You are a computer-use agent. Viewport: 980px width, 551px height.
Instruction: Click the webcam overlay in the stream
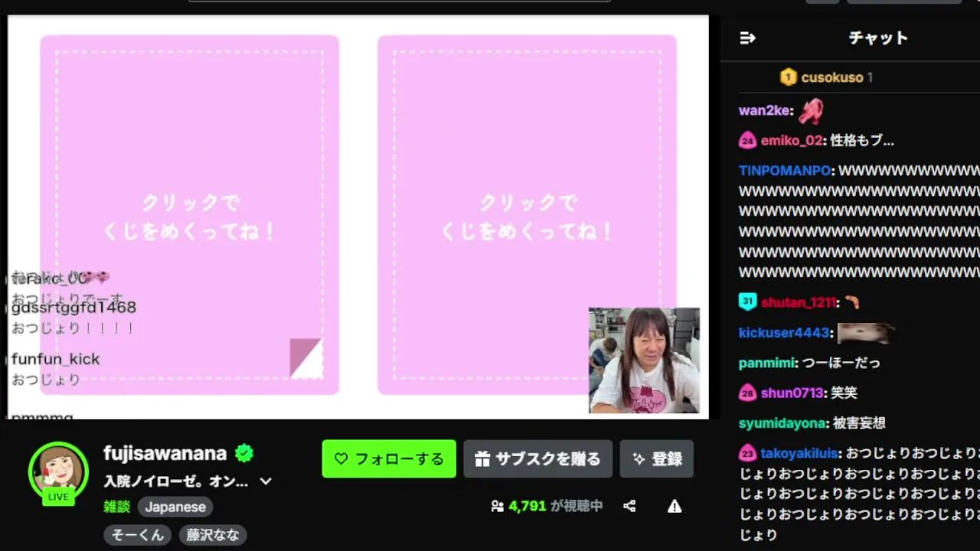[x=644, y=360]
